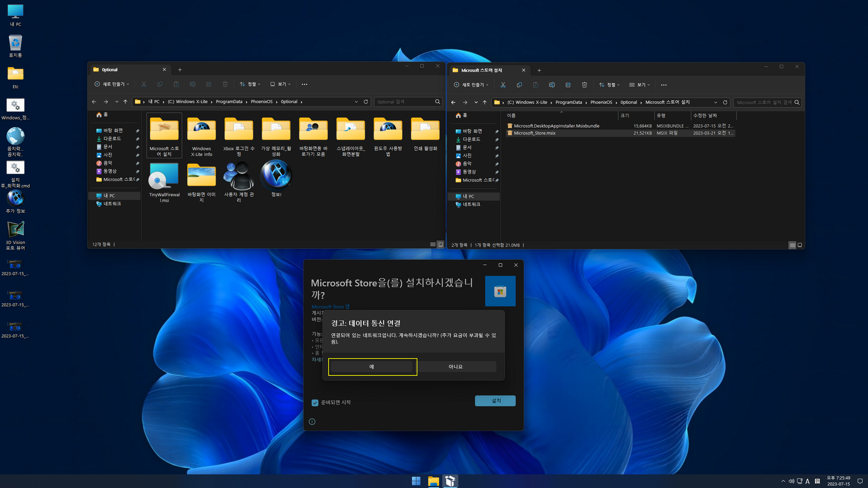Open Microsoft 스토어 설치 folder in Optional window
The image size is (868, 488).
(164, 137)
